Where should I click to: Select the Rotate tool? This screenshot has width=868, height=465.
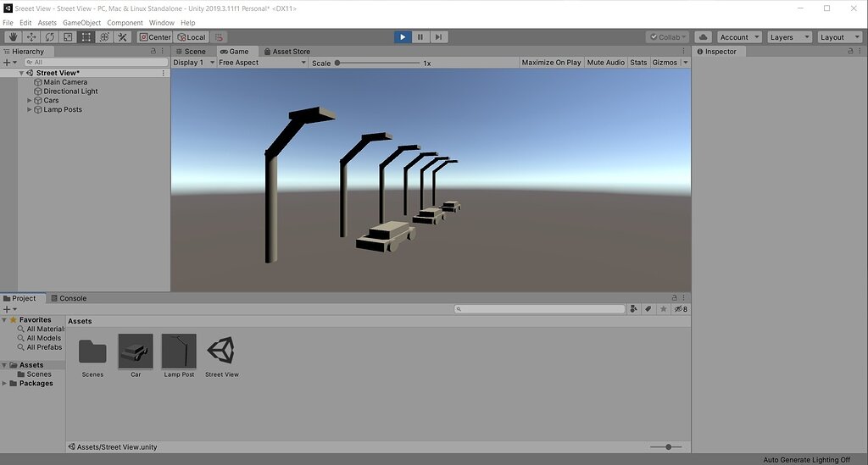click(x=49, y=37)
